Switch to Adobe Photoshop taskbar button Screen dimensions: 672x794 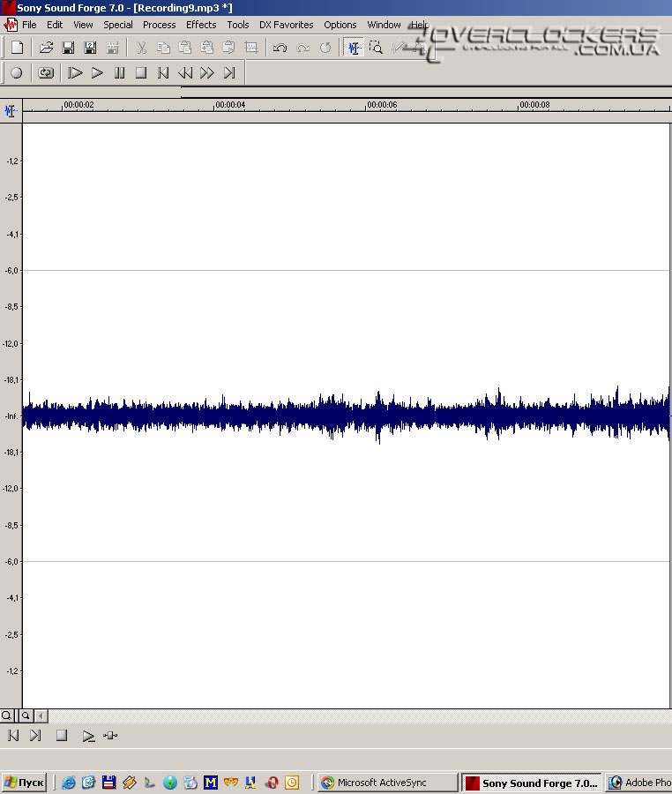638,783
